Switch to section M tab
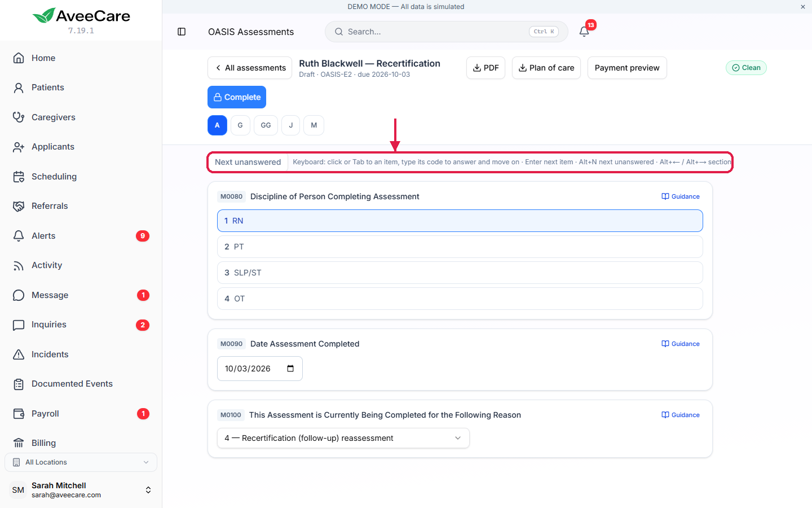 (x=314, y=125)
